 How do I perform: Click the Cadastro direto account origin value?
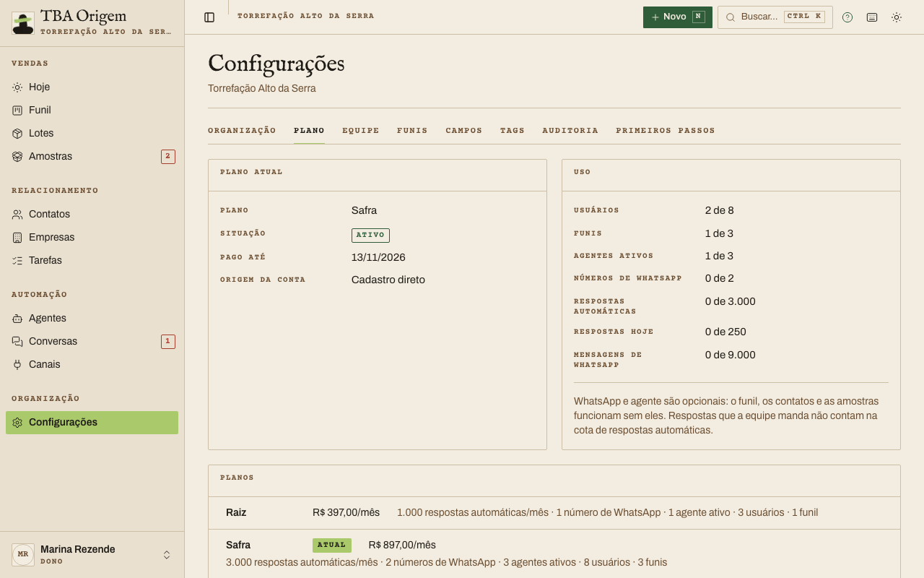click(388, 280)
